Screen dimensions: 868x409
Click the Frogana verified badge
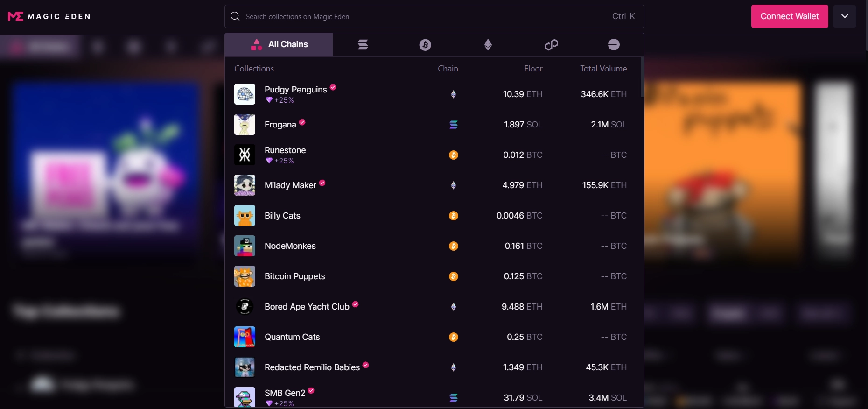302,122
